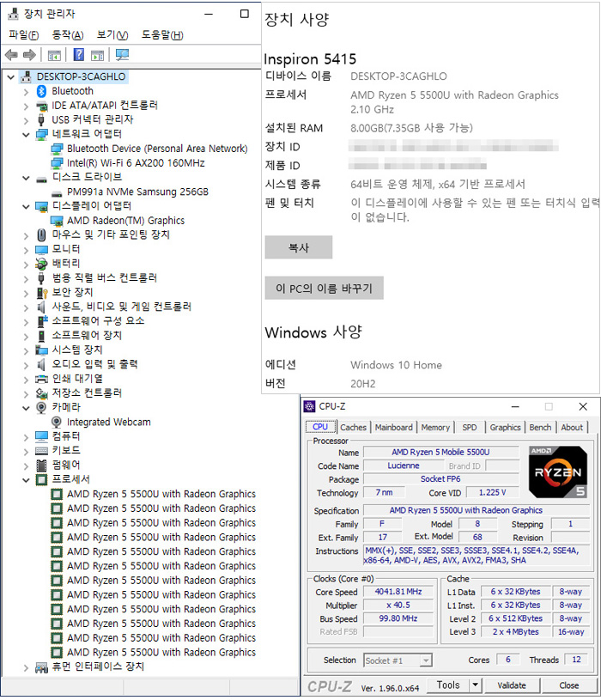The width and height of the screenshot is (601, 700).
Task: Click the 배터리 battery icon
Action: coord(41,264)
